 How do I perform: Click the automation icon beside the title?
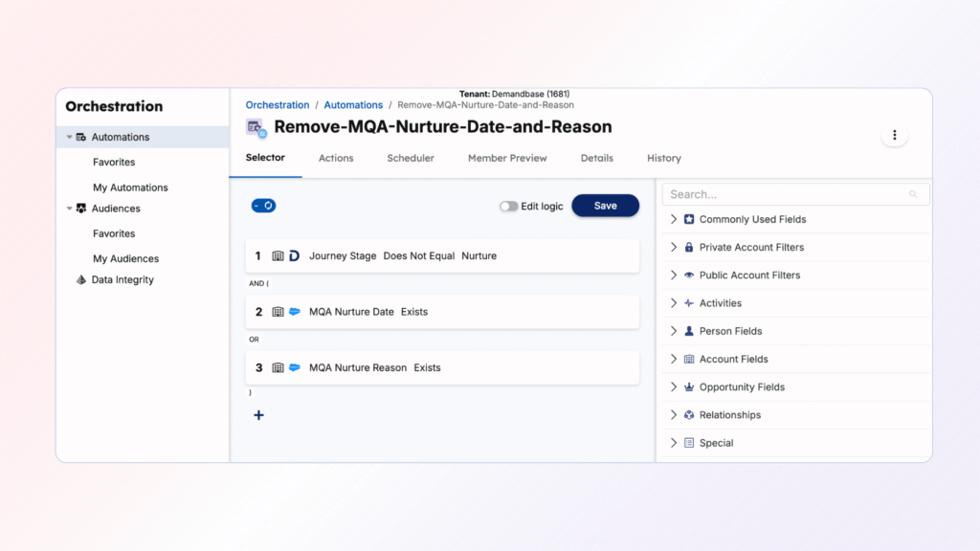256,126
